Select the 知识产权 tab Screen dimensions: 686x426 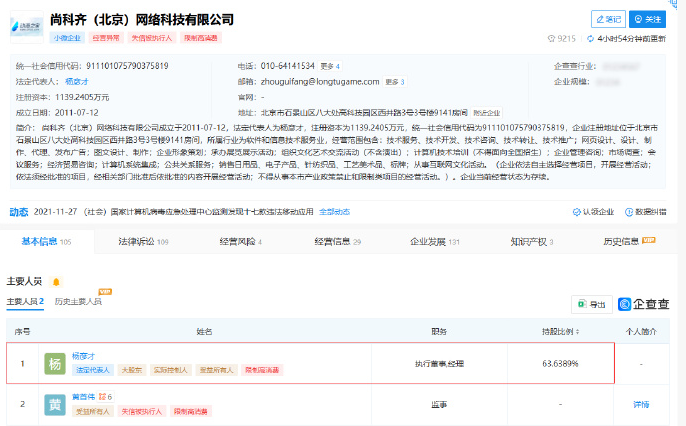coord(532,241)
